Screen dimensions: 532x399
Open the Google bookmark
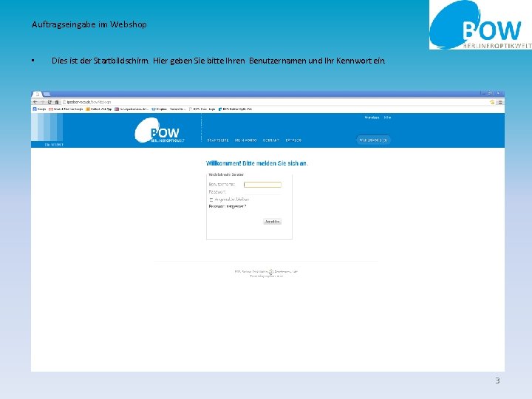pyautogui.click(x=39, y=109)
